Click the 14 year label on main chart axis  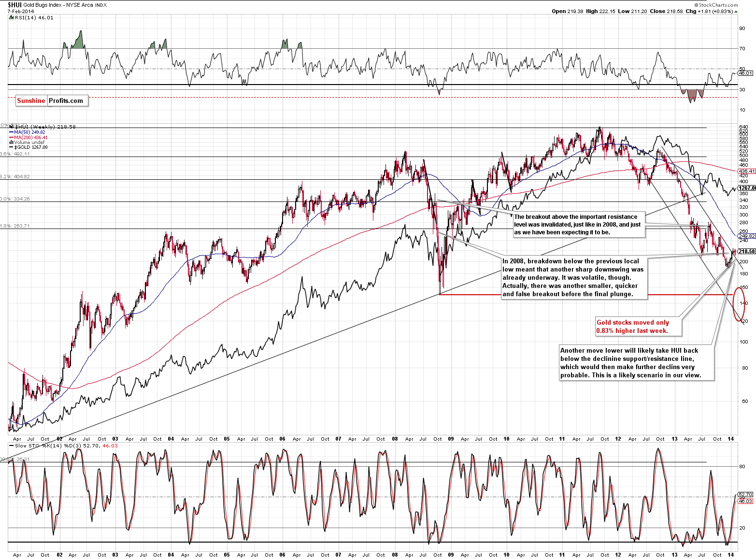(731, 439)
